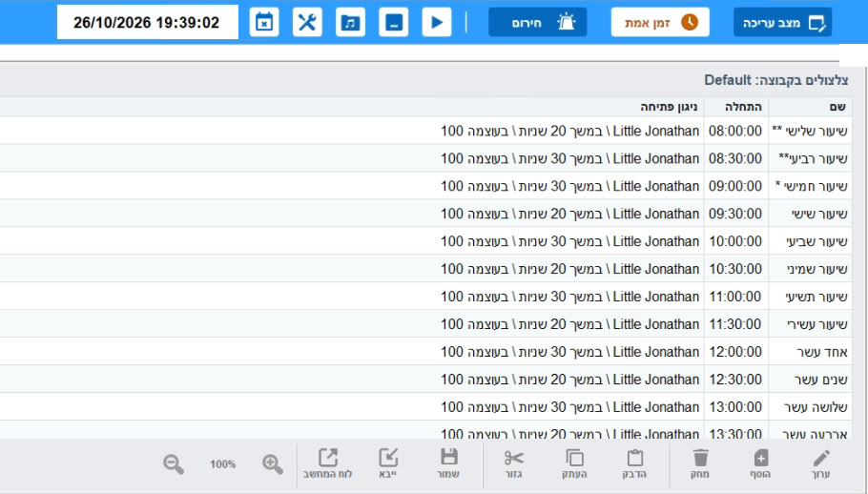This screenshot has height=494, width=868.
Task: Select the שיעור שביעי row name
Action: tap(817, 241)
